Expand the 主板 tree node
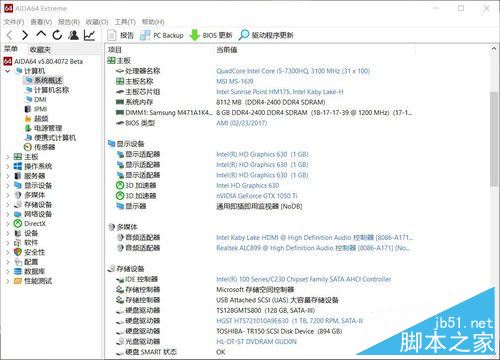Viewport: 500px width, 360px height. point(8,157)
